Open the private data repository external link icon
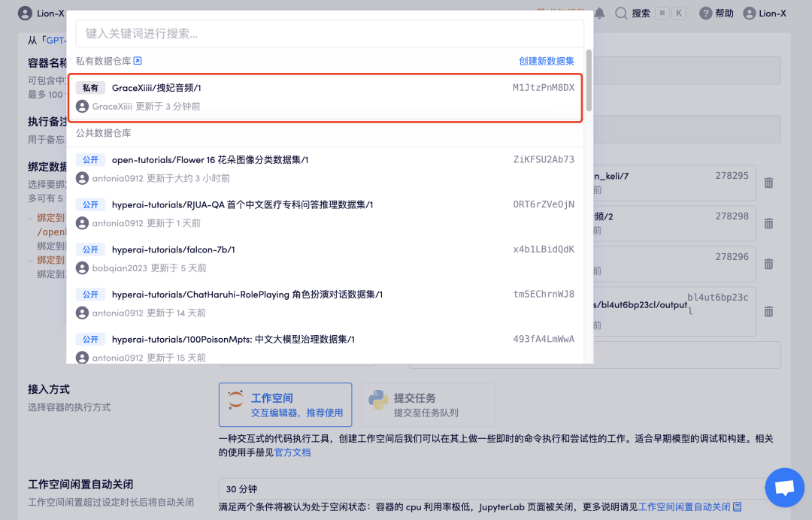The width and height of the screenshot is (812, 520). click(x=138, y=61)
